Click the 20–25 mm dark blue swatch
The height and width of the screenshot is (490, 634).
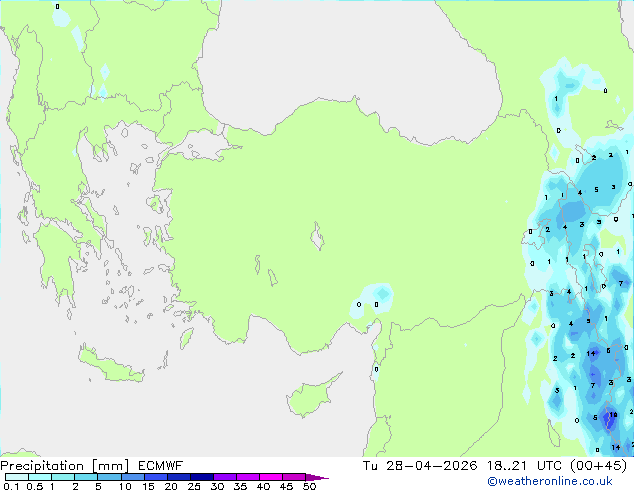[178, 477]
